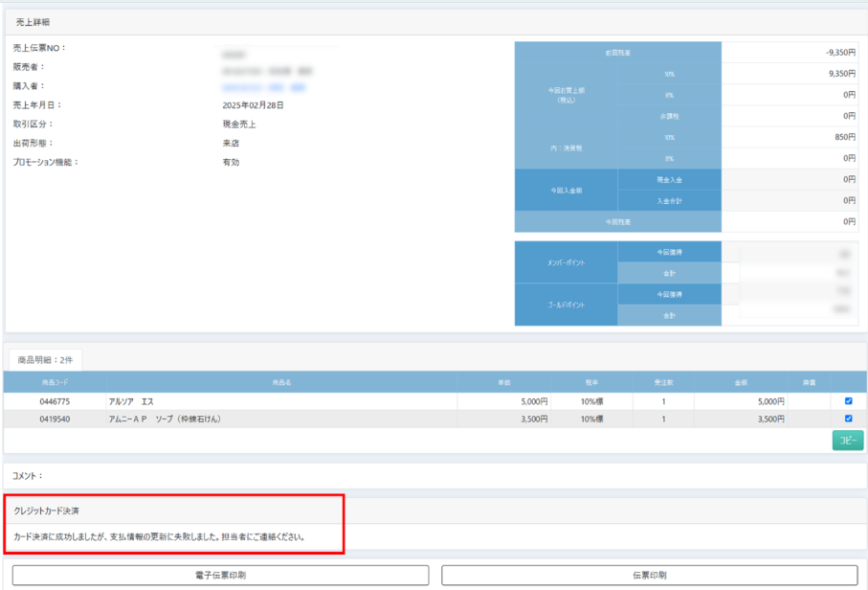868x590 pixels.
Task: Select product code 0419540 cell
Action: 54,419
